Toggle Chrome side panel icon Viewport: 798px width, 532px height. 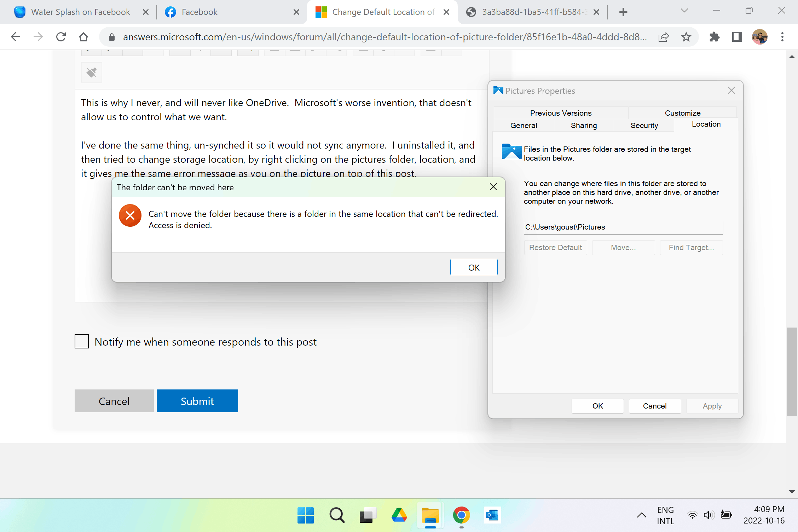[x=737, y=37]
